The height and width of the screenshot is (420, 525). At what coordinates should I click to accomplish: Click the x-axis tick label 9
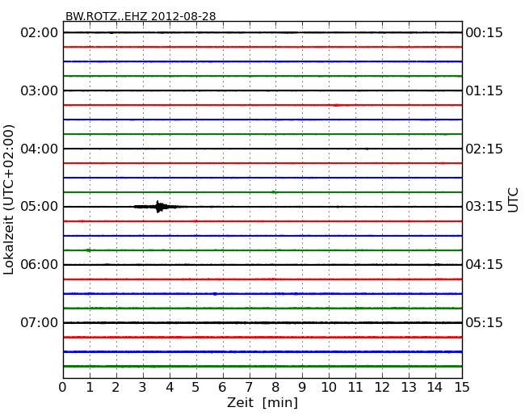(x=302, y=388)
